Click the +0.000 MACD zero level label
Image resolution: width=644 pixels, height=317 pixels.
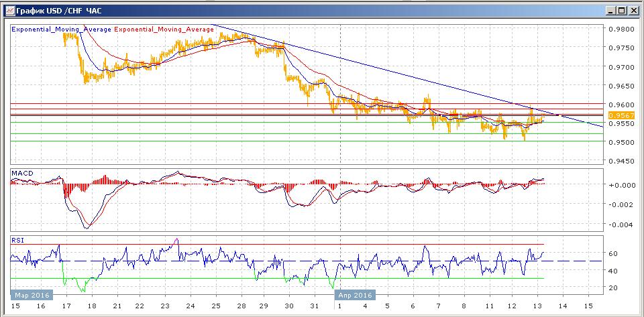617,185
